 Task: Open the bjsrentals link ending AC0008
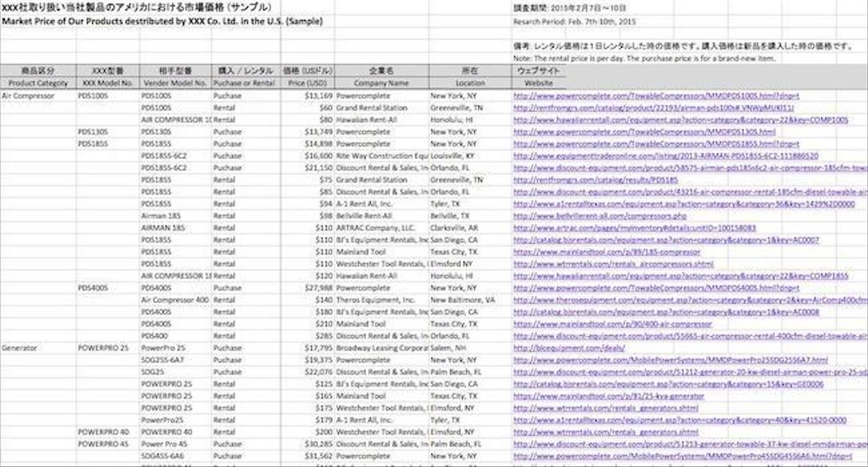[666, 312]
